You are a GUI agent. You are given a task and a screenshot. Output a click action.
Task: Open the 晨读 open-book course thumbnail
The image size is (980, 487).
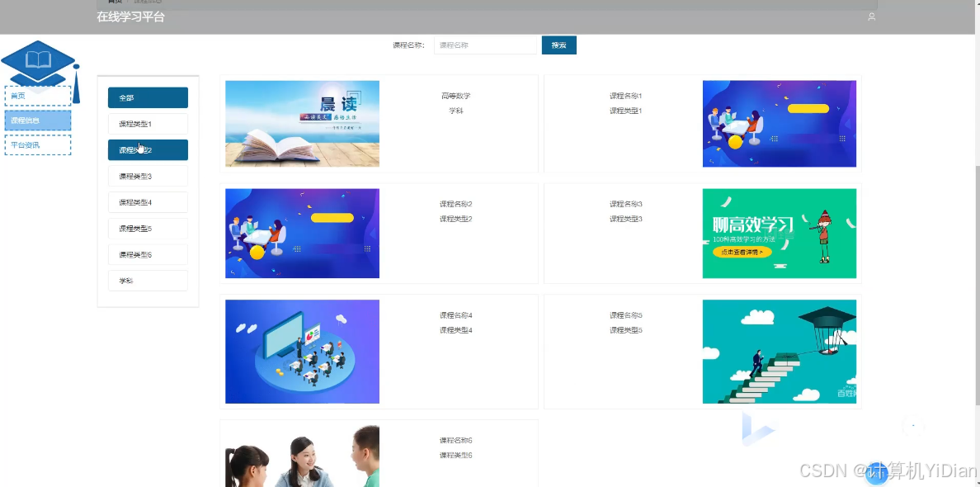302,124
